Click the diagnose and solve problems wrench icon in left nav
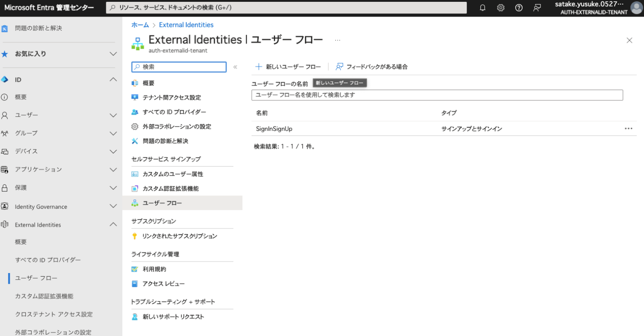 tap(5, 28)
